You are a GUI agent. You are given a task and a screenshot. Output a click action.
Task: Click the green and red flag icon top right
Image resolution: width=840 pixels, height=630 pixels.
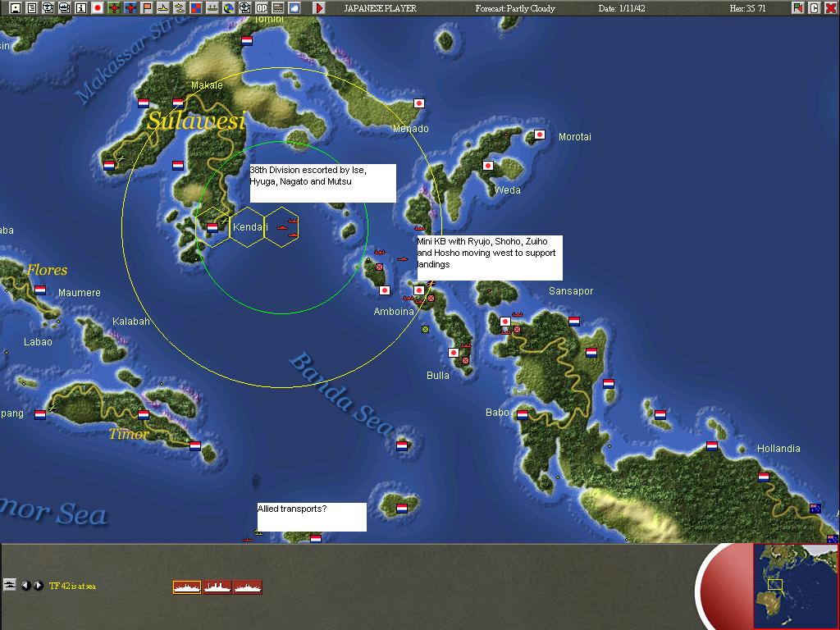click(798, 7)
